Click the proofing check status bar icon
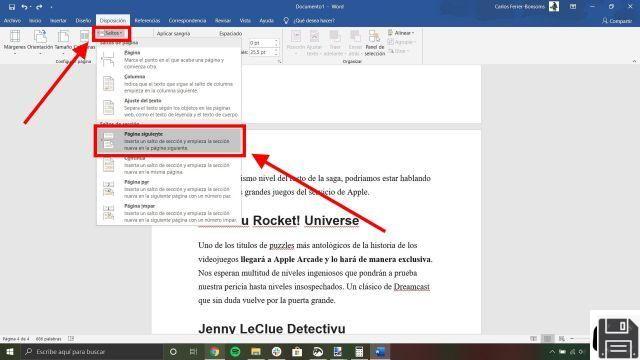640x360 pixels. (71, 338)
